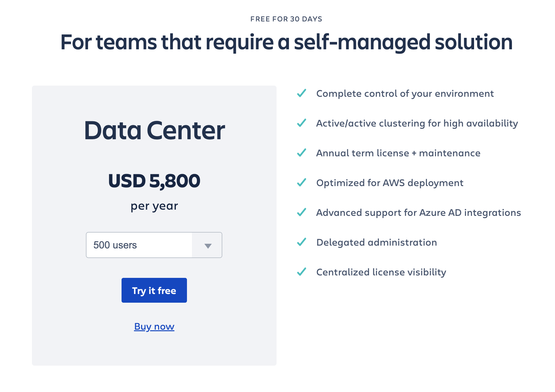
Task: Click checkmark beside Advanced support for Azure AD
Action: coord(302,212)
